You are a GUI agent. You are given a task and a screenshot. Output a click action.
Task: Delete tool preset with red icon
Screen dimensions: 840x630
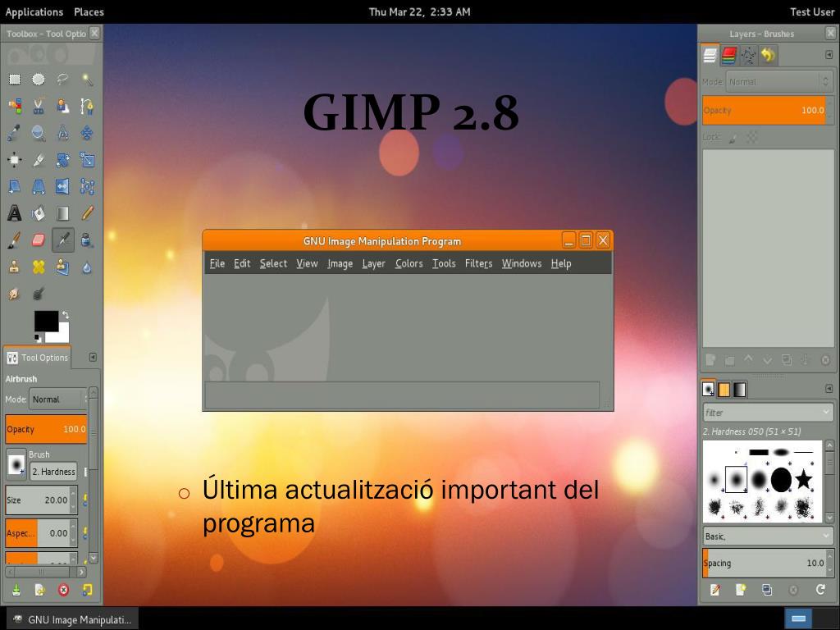coord(63,590)
